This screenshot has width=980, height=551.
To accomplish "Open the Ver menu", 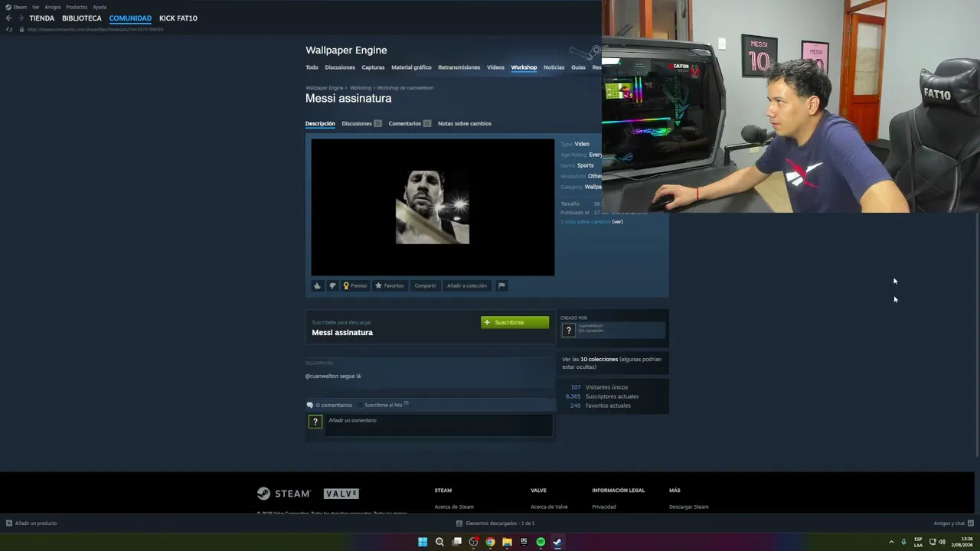I will (35, 7).
